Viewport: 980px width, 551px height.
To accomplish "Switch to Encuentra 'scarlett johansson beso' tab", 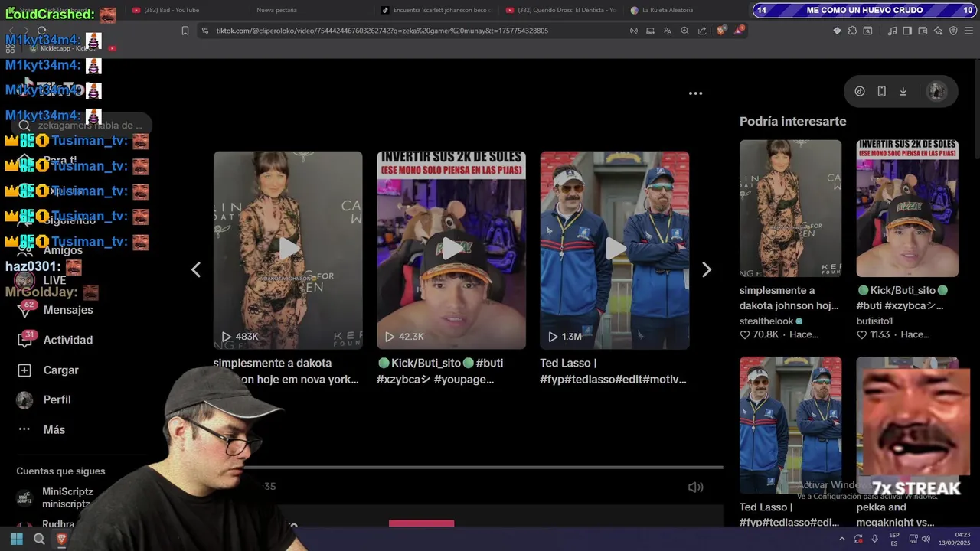I will coord(435,10).
